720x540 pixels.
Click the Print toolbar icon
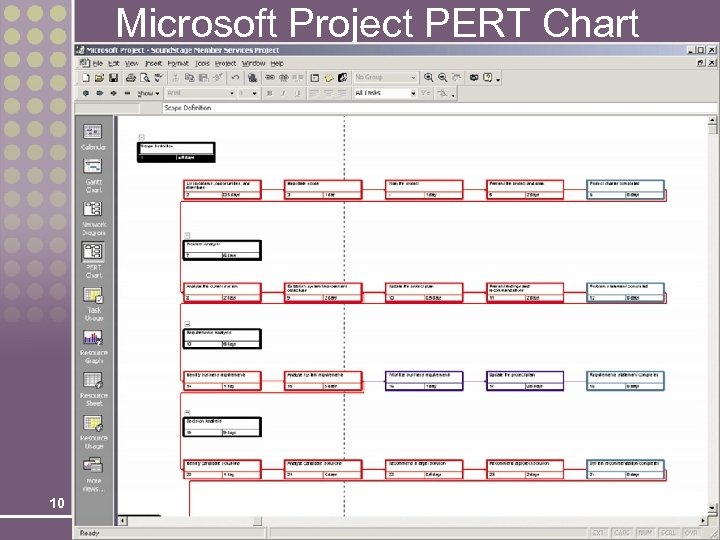[131, 78]
